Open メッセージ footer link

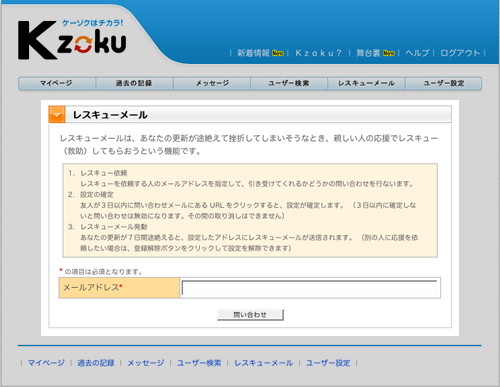pos(146,363)
